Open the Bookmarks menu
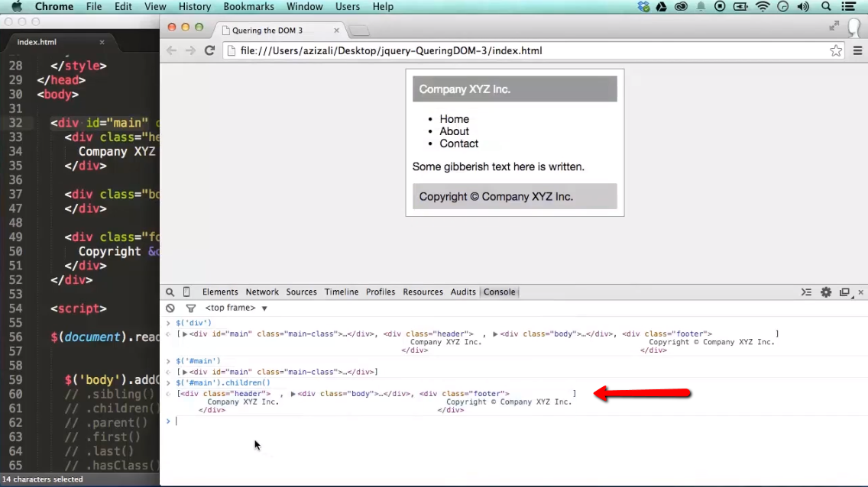 coord(248,7)
